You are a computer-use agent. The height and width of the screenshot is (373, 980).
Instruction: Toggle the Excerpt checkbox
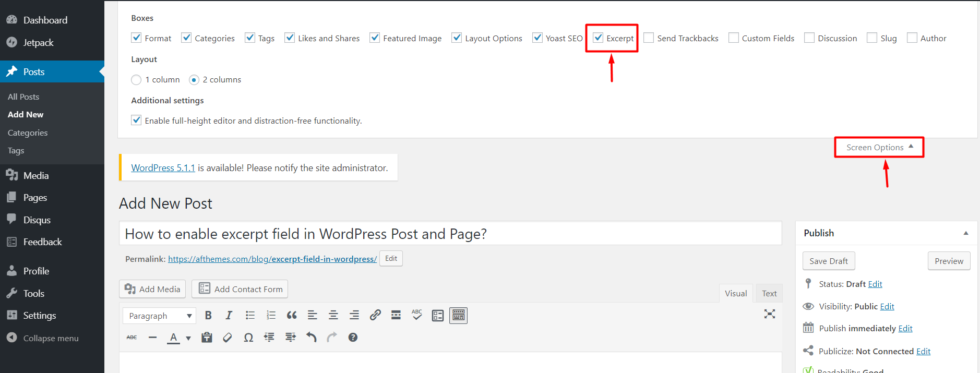coord(598,38)
